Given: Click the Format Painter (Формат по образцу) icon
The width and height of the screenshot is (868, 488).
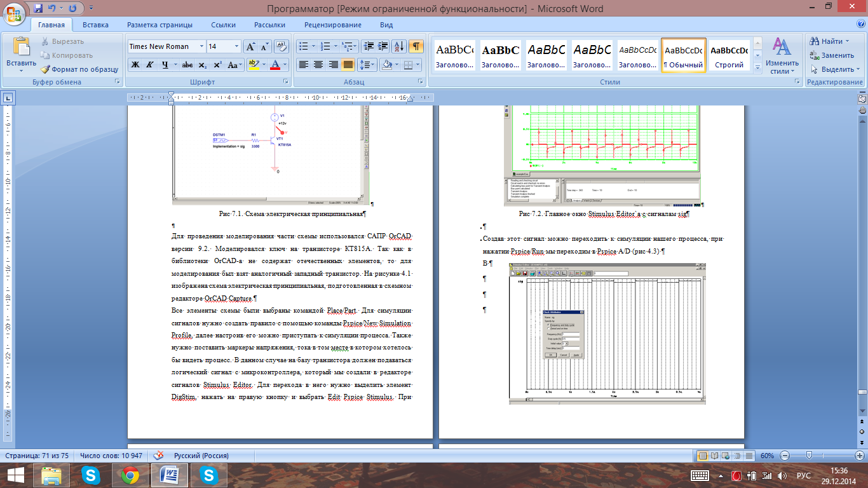Looking at the screenshot, I should point(46,69).
